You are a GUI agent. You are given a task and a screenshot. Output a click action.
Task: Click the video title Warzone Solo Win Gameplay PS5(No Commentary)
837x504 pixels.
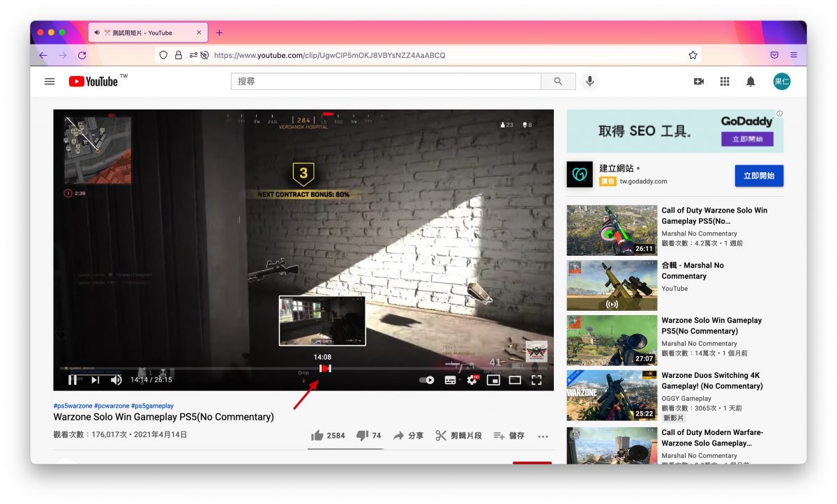[x=164, y=417]
